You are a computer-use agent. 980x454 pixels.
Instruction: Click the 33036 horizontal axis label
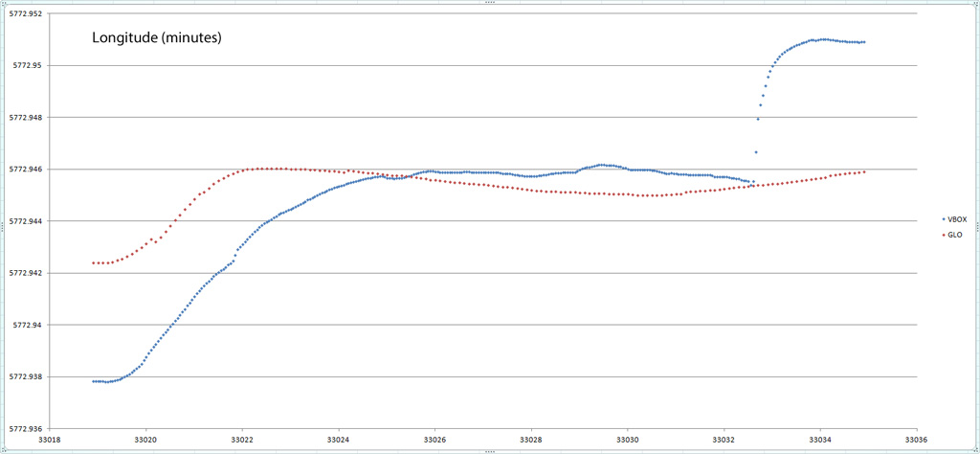[x=916, y=441]
